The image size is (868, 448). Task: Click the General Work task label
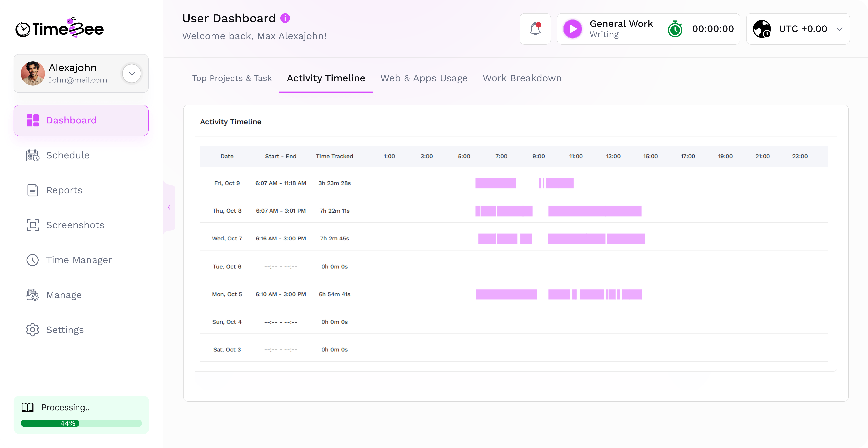point(621,24)
